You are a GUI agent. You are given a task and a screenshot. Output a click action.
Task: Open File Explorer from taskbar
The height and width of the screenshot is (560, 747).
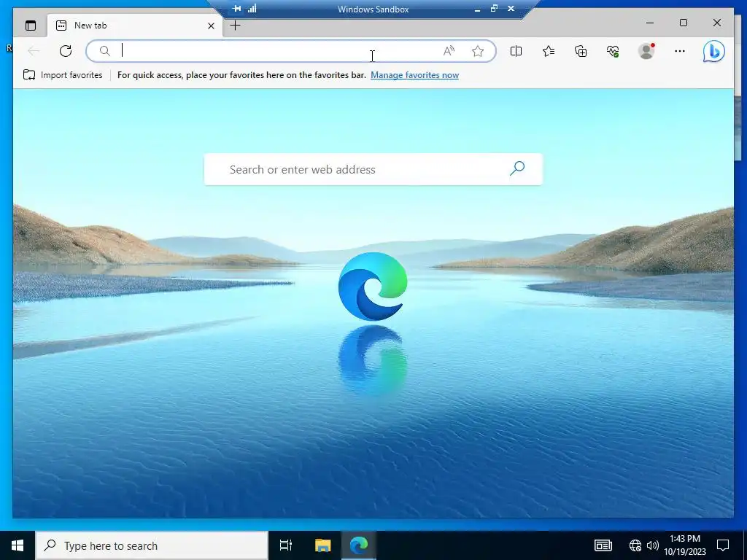322,545
